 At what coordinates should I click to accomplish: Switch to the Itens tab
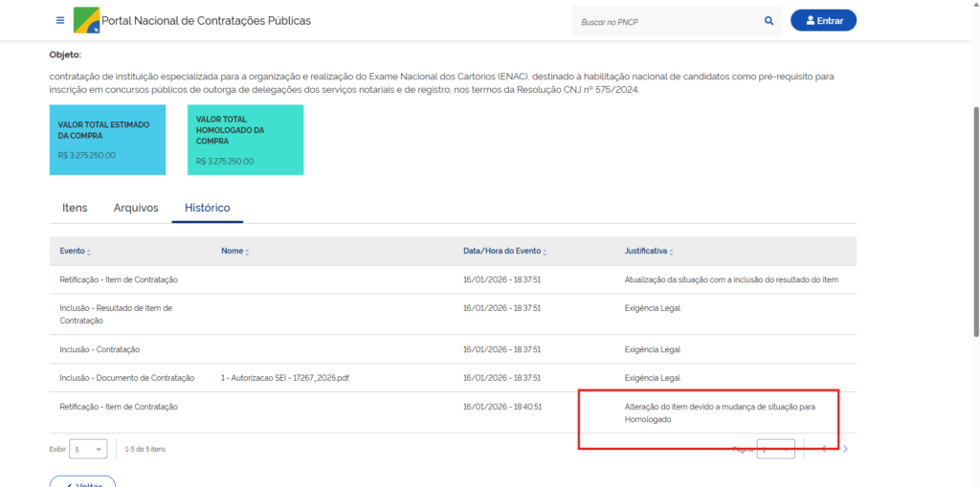click(x=75, y=208)
